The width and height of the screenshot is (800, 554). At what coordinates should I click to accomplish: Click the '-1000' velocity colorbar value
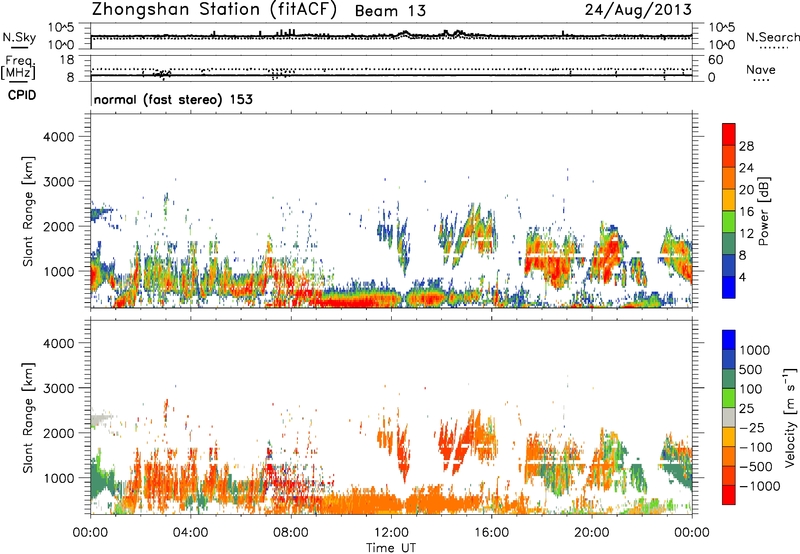(x=760, y=486)
